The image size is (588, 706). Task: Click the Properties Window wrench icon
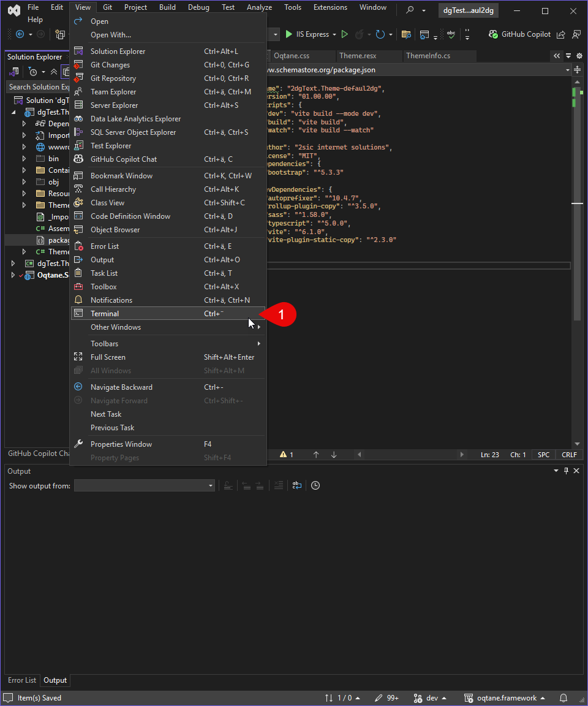78,444
